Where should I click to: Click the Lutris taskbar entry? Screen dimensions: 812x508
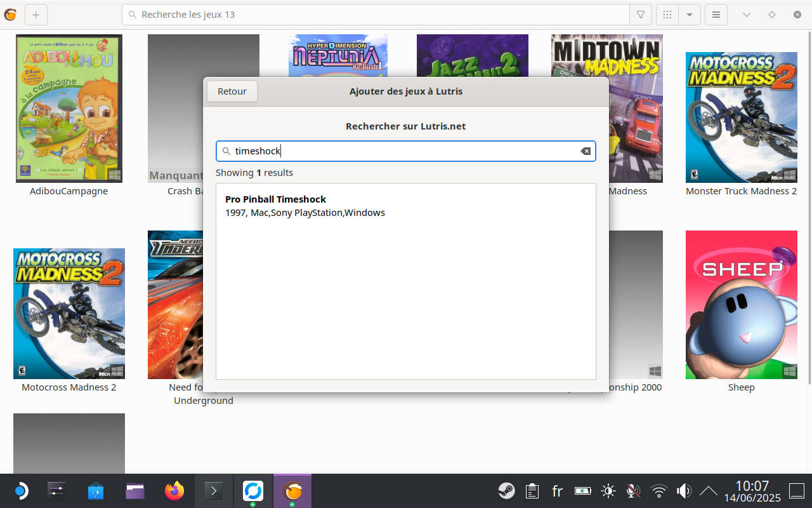click(292, 491)
